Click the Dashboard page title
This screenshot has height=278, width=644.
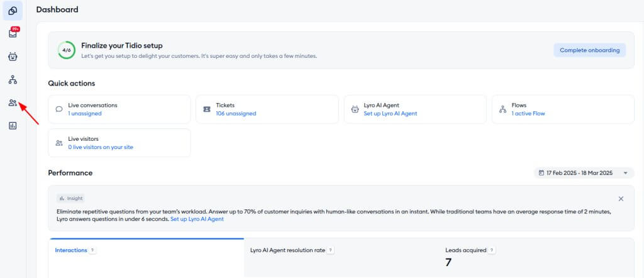click(57, 9)
